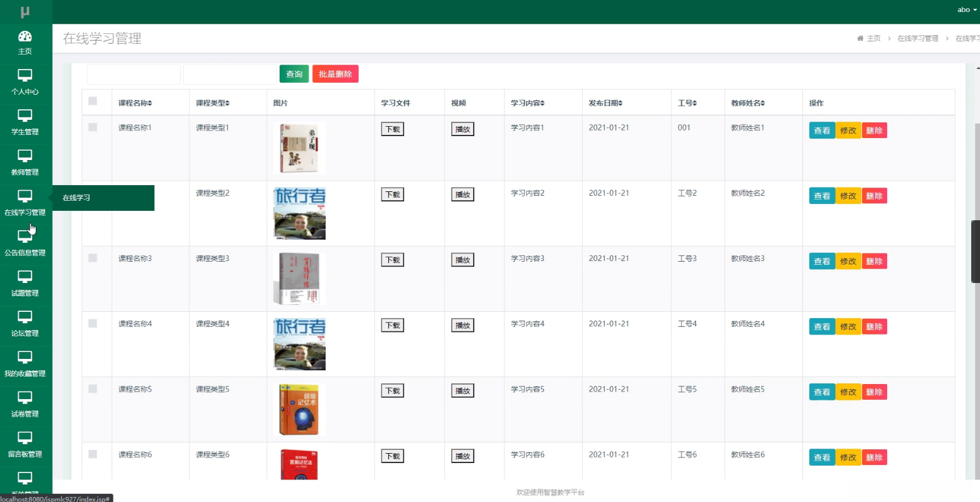The width and height of the screenshot is (980, 502).
Task: Click the green 查询 button
Action: [294, 74]
